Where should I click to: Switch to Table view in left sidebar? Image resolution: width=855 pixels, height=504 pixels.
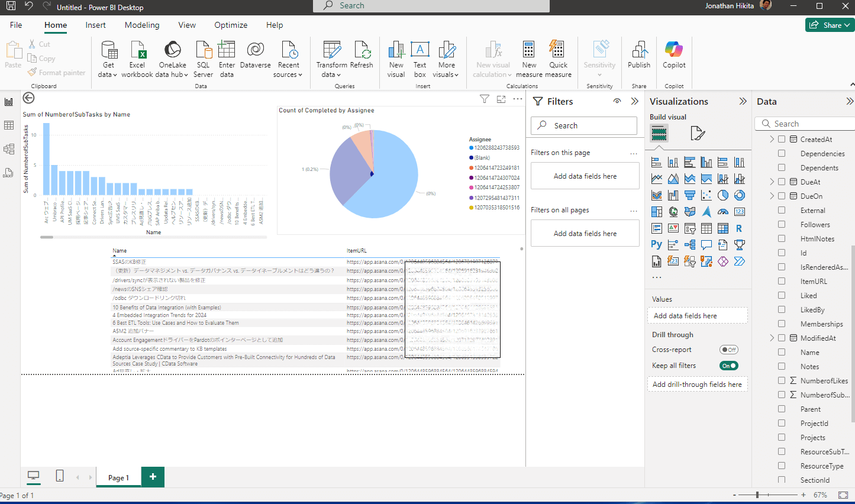pos(9,125)
